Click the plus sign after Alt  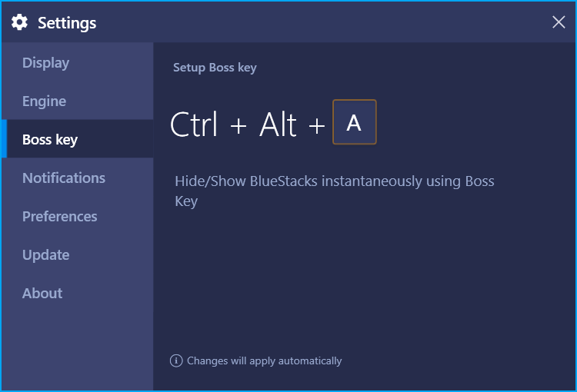coord(317,125)
